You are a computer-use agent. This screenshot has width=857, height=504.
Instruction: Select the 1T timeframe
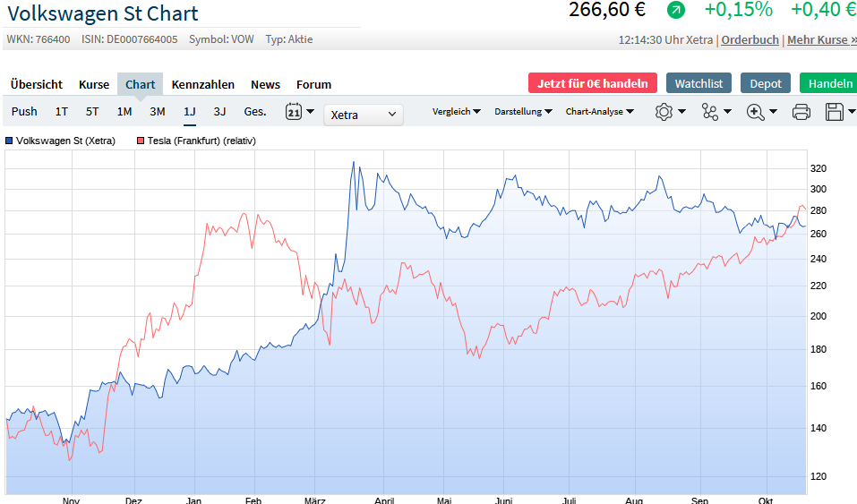pos(61,111)
